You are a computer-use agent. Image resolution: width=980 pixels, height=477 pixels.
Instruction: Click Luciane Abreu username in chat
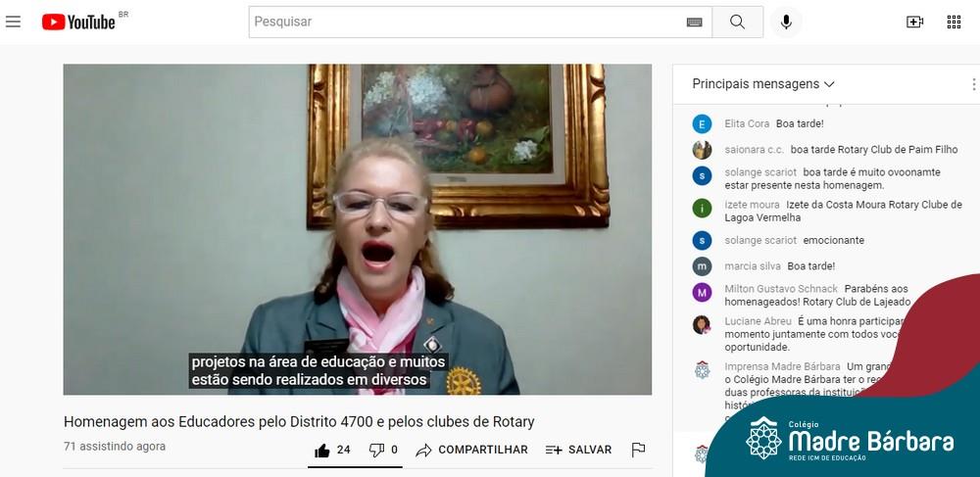pos(759,321)
